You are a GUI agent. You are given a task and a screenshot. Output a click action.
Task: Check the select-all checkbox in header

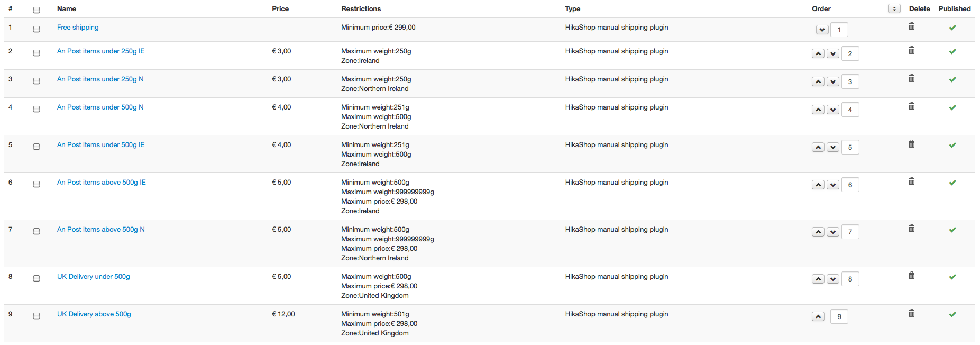pos(36,10)
